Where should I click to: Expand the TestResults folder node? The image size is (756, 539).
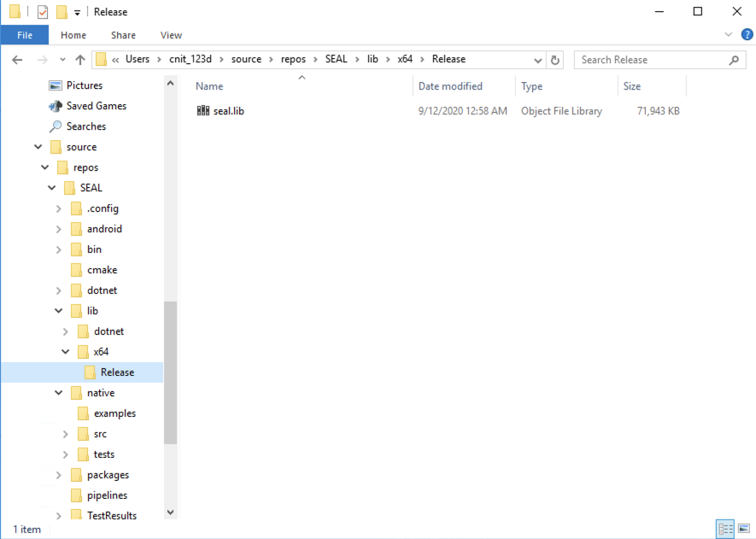tap(58, 516)
